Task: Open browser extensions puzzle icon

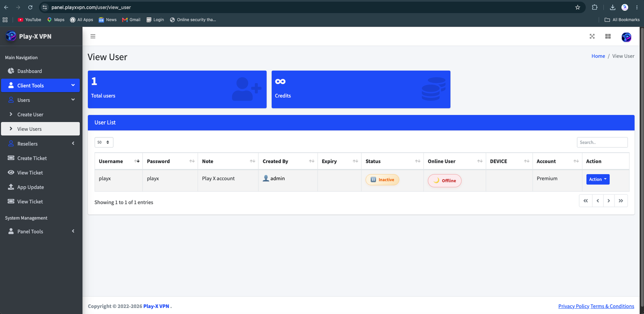Action: point(594,7)
